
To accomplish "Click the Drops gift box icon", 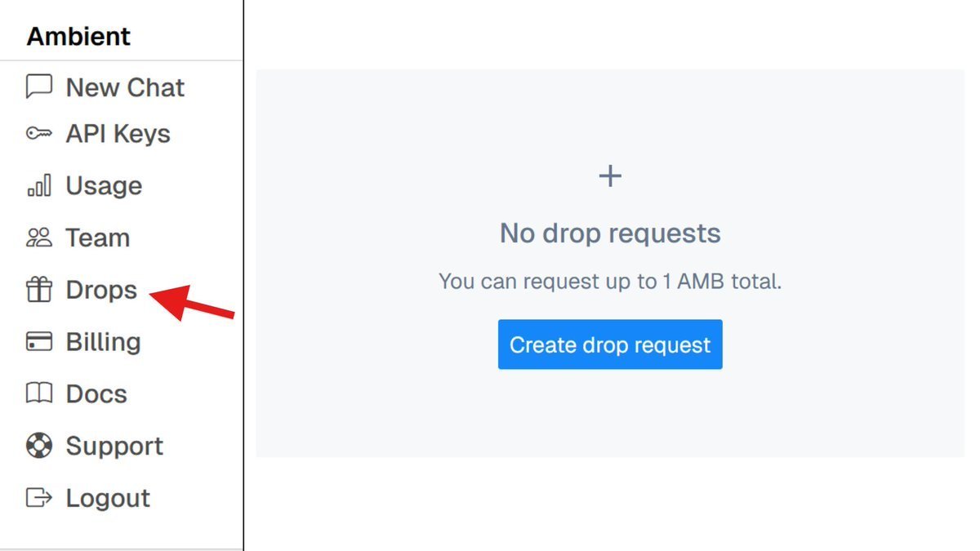I will pos(39,290).
